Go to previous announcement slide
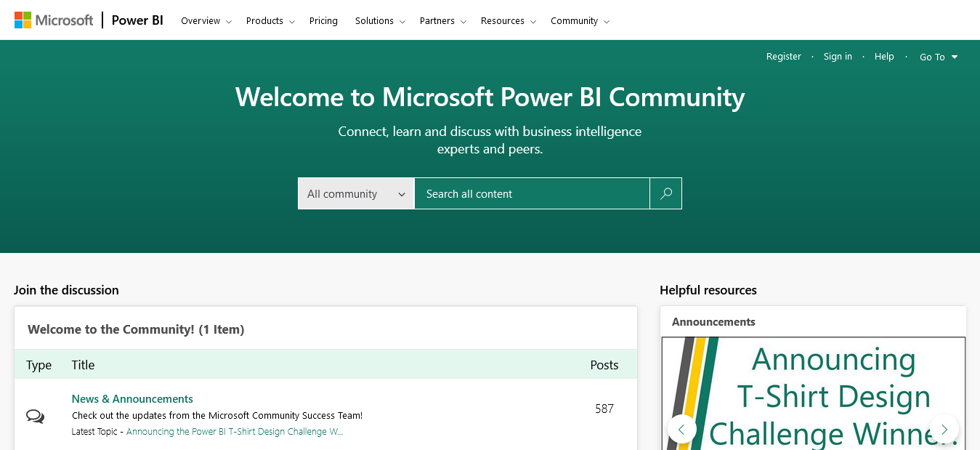 coord(681,429)
